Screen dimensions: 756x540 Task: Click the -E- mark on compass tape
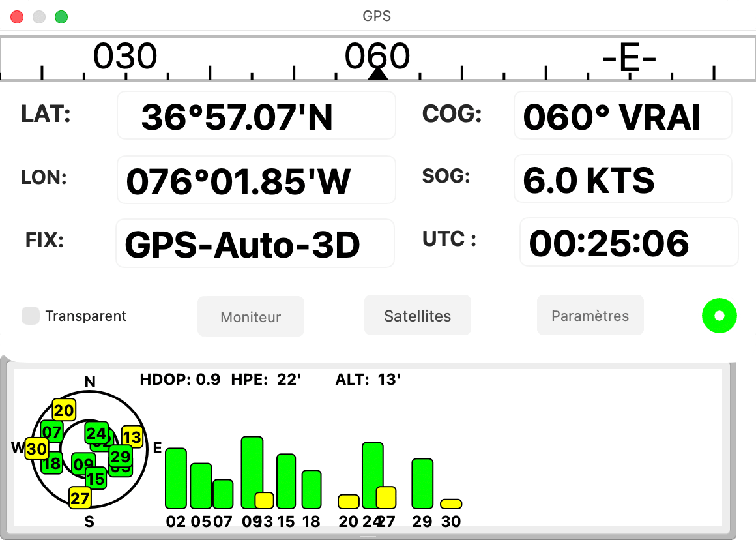coord(629,59)
